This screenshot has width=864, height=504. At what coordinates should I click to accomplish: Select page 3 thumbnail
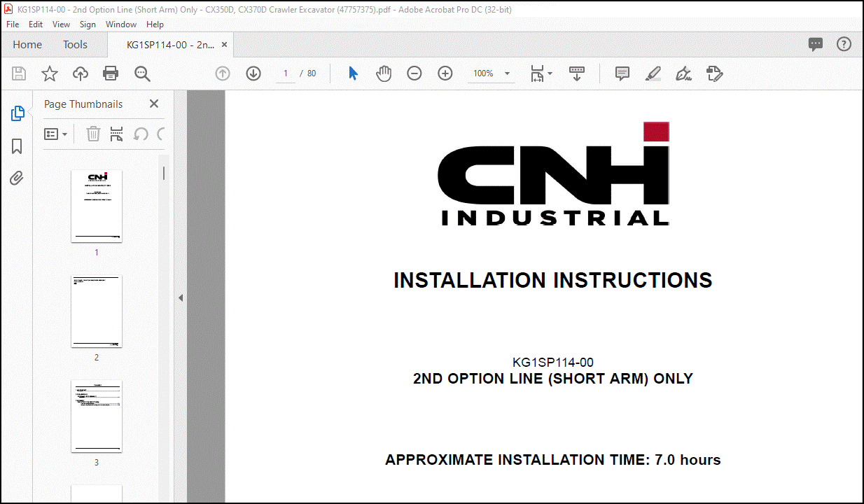click(x=97, y=416)
